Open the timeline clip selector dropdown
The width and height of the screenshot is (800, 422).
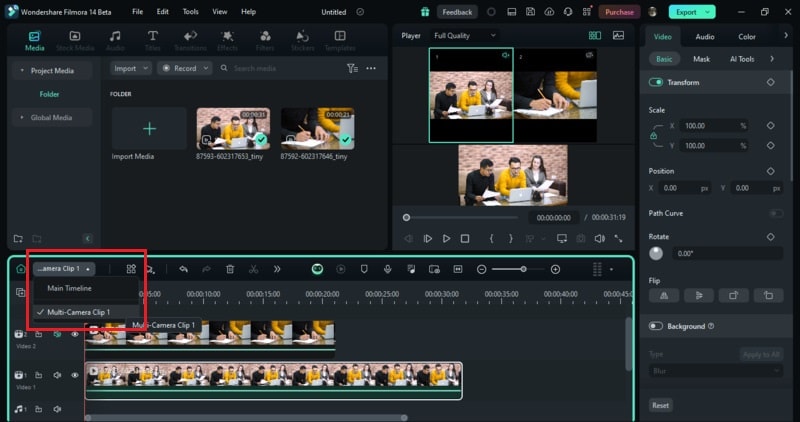tap(65, 269)
